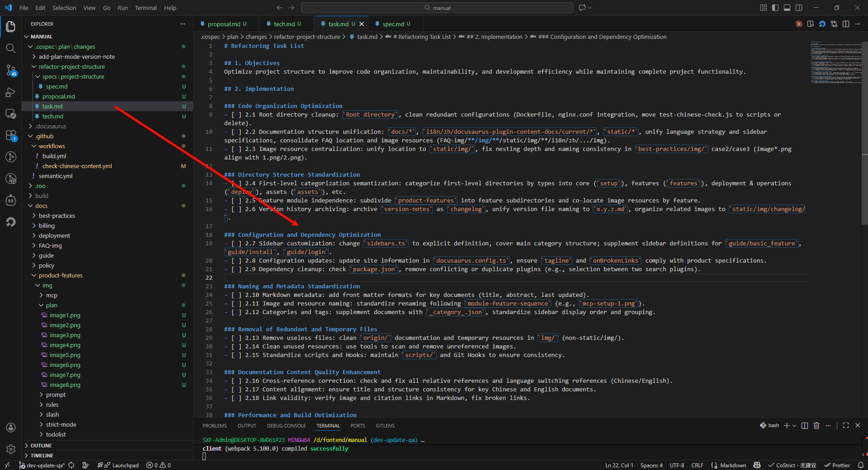Screen dimensions: 868x470
Task: Expand the best-practices folder
Action: pos(57,216)
